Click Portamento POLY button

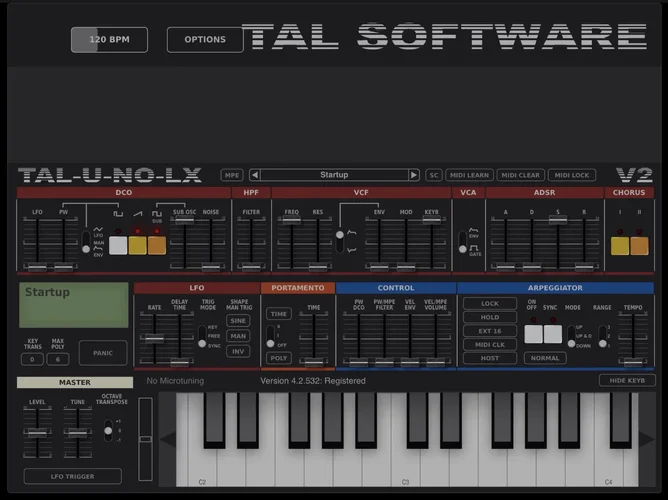279,358
